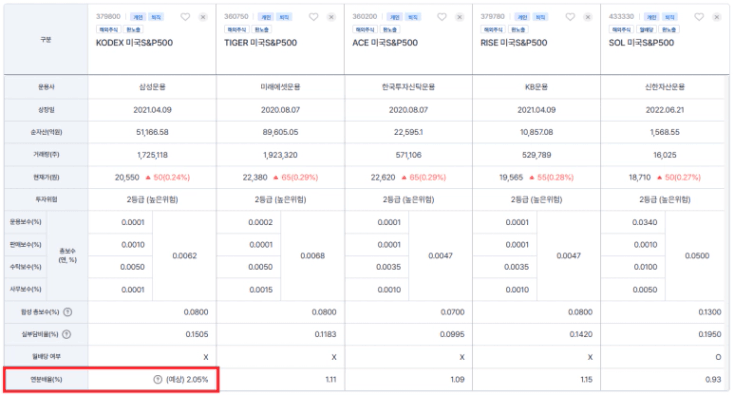
Task: Click help icon beside (예상) 2.05%
Action: pos(158,380)
